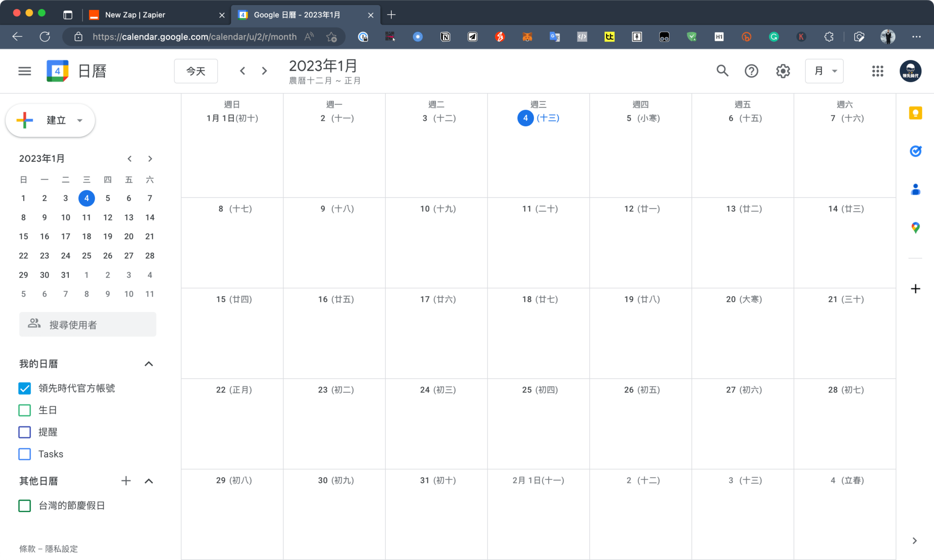
Task: Enable the 台灣的節慶假日 calendar
Action: (25, 505)
